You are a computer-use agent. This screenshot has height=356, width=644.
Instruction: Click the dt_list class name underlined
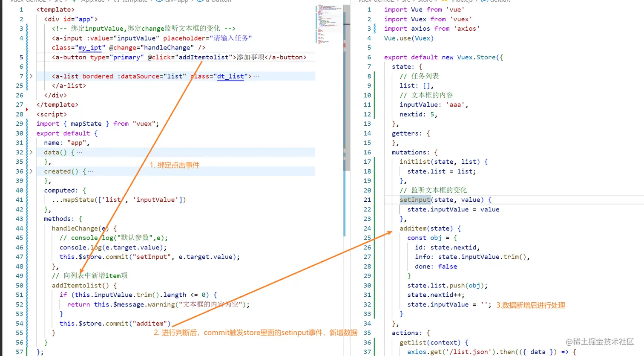click(230, 76)
